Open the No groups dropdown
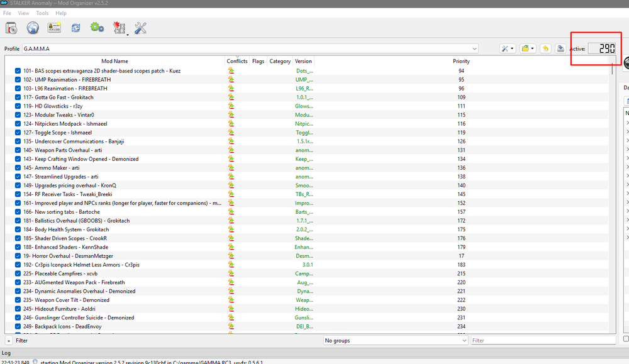Image resolution: width=629 pixels, height=364 pixels. tap(395, 340)
